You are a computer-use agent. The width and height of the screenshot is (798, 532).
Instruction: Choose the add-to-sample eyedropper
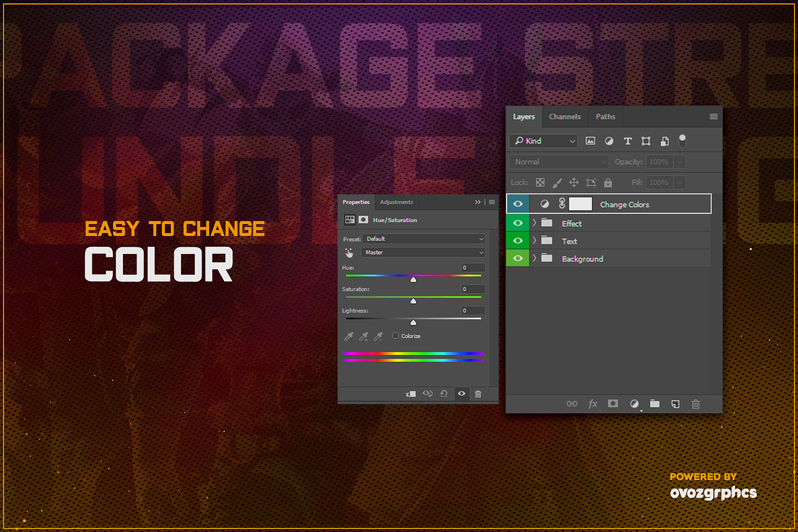pos(363,336)
